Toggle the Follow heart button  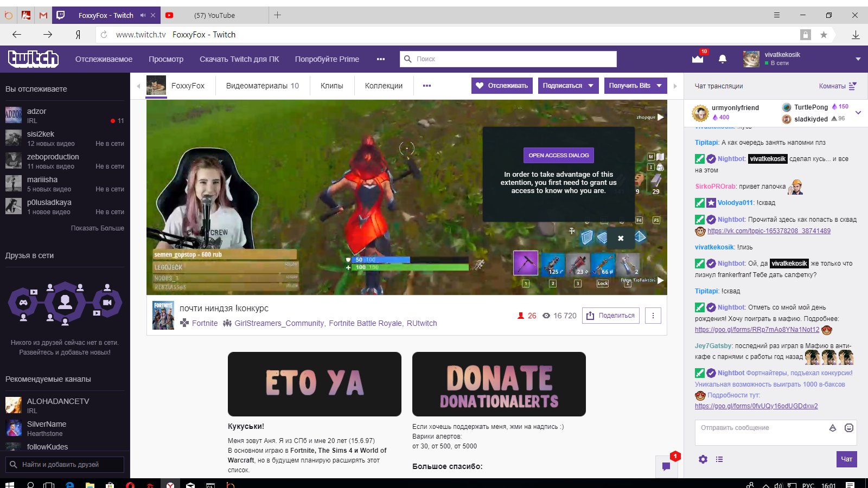[502, 86]
